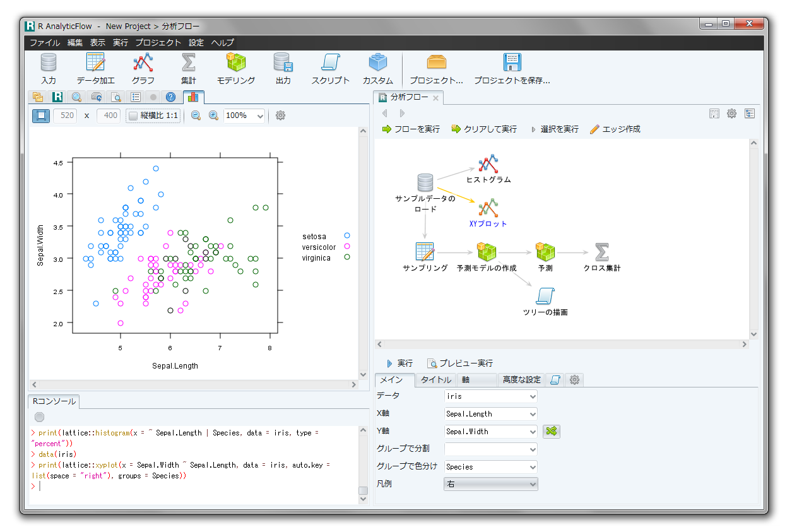Toggle the fit-to-window plot size button
Image resolution: width=792 pixels, height=532 pixels.
pos(41,115)
